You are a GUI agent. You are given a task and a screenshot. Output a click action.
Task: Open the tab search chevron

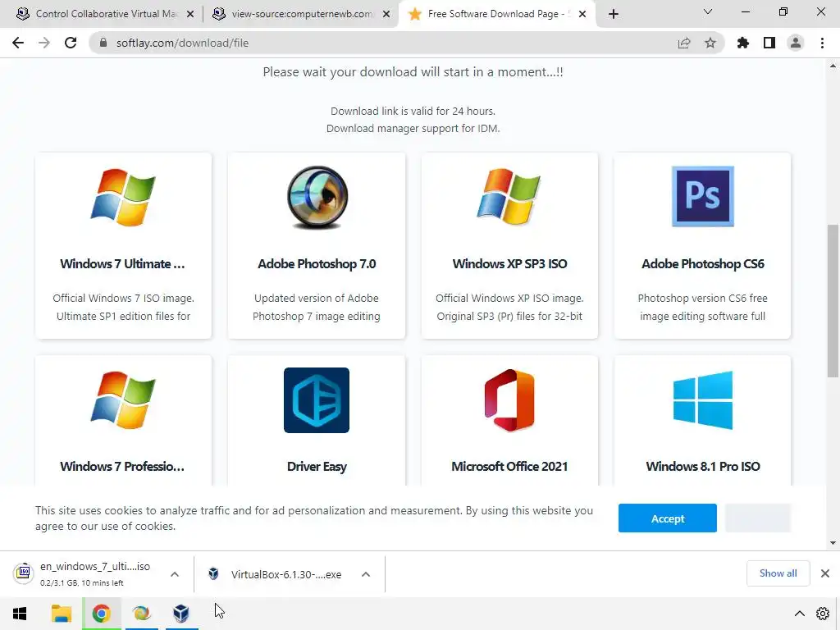coord(708,11)
